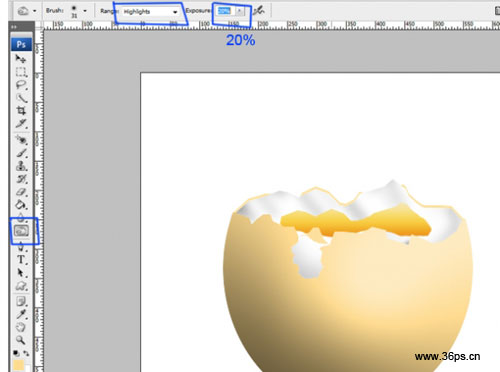Select the Type tool
500x372 pixels.
(21, 259)
